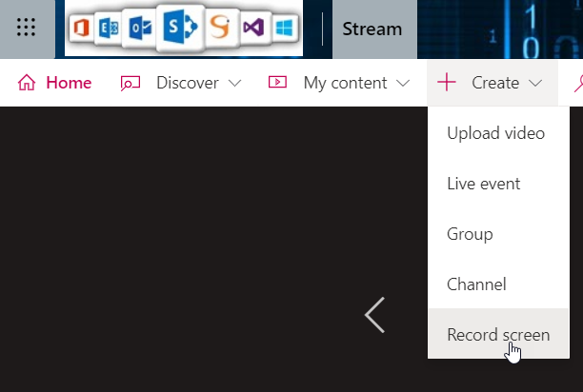Click the Office logo icon in banner
This screenshot has height=392, width=583.
(85, 29)
